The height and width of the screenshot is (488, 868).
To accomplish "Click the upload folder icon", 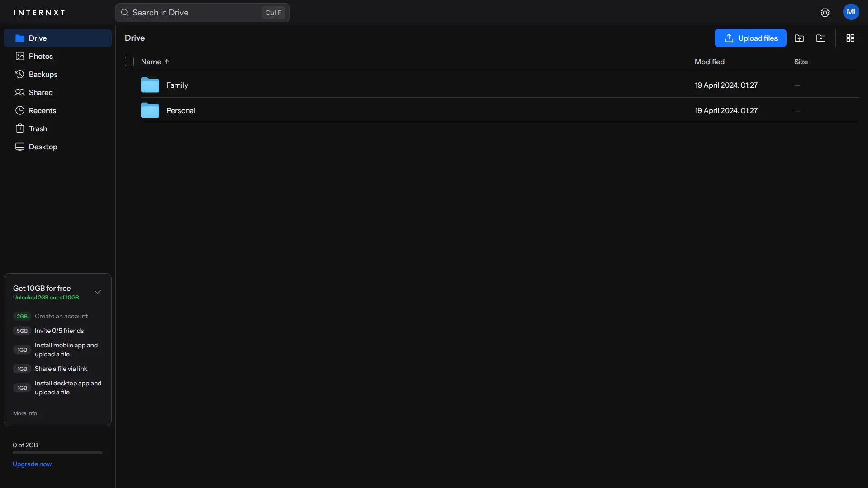I will pos(799,38).
